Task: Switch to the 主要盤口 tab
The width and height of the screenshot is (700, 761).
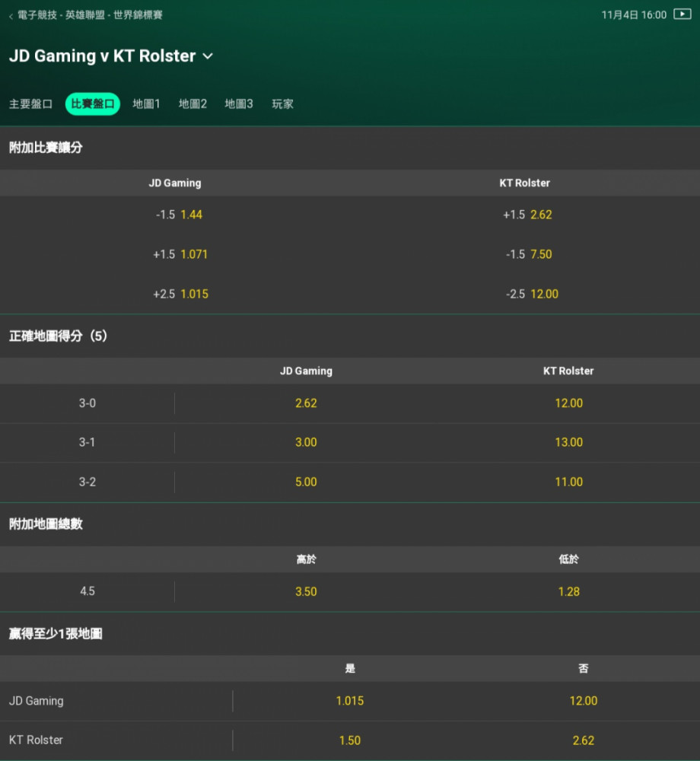Action: pos(30,103)
